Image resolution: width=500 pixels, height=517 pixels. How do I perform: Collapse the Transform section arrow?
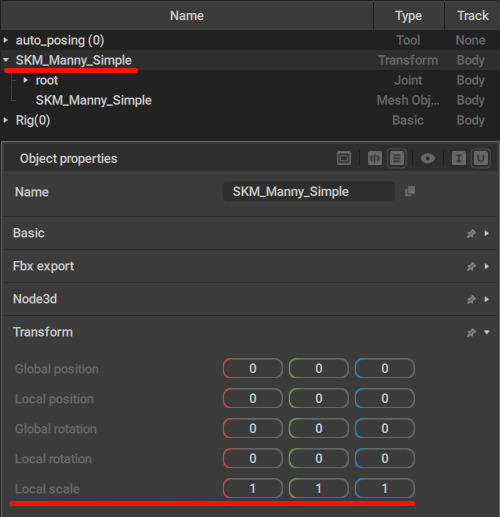coord(487,332)
